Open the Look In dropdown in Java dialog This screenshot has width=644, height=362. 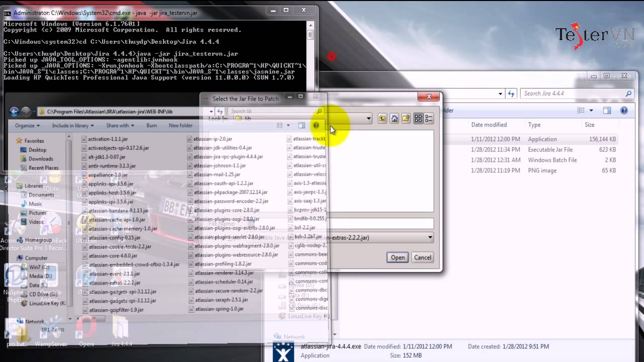coord(369,119)
